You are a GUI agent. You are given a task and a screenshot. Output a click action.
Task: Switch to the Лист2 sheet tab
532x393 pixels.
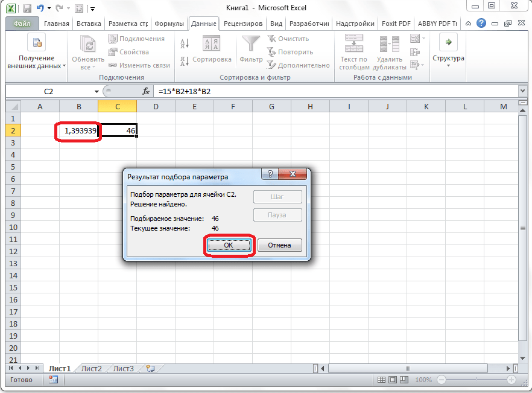[92, 368]
